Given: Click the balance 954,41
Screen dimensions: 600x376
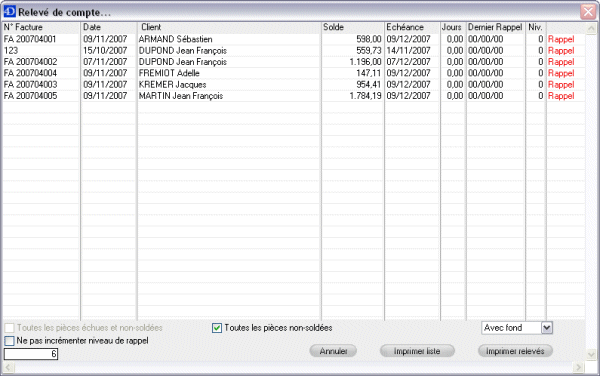Looking at the screenshot, I should 369,85.
